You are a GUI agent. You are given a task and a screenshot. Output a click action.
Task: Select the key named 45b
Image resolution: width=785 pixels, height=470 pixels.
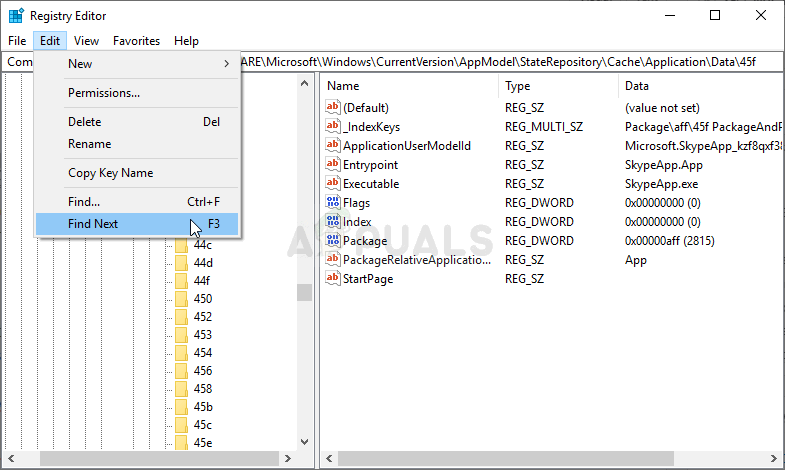point(203,407)
